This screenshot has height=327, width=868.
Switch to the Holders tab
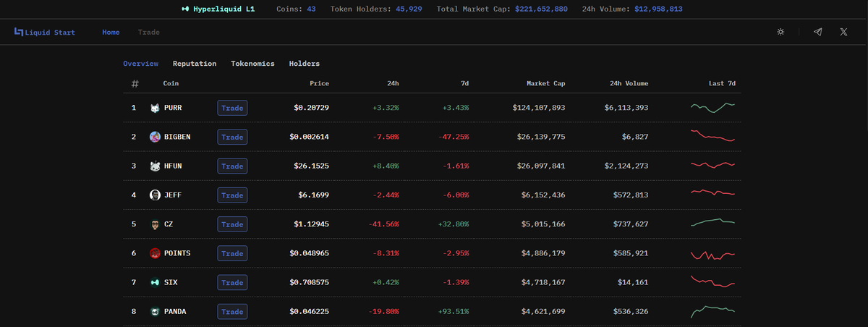point(305,64)
